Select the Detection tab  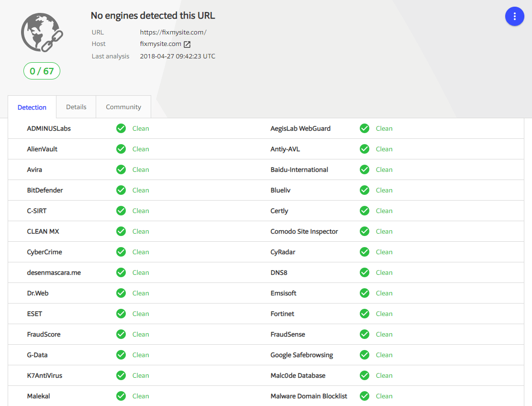pos(32,107)
